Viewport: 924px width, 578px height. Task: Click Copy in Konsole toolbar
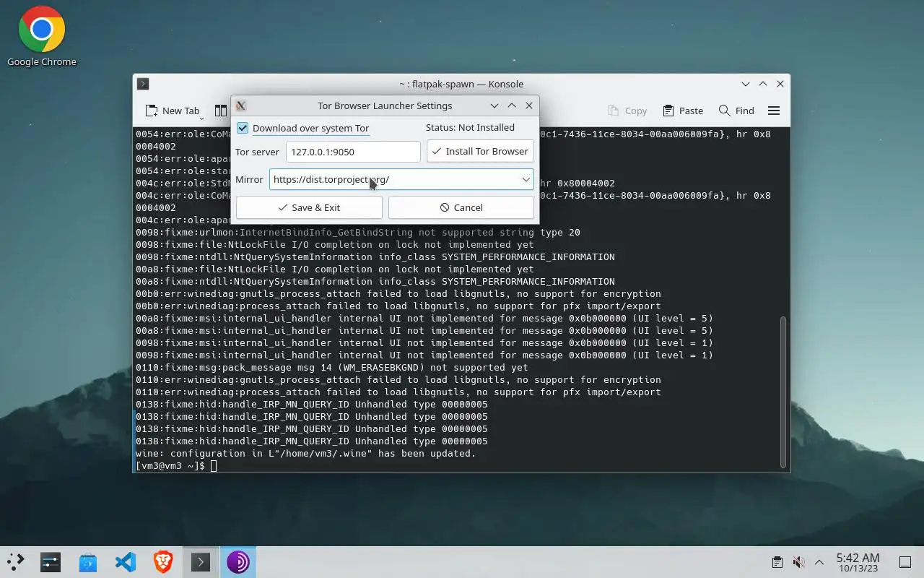(x=627, y=111)
